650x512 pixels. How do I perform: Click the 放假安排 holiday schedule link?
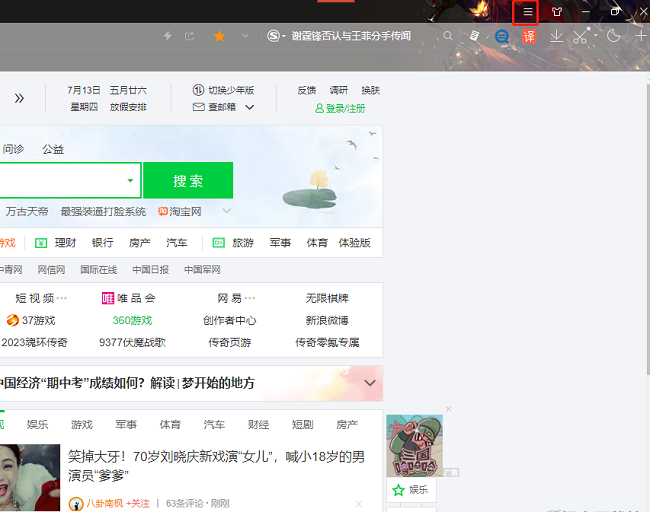point(128,107)
